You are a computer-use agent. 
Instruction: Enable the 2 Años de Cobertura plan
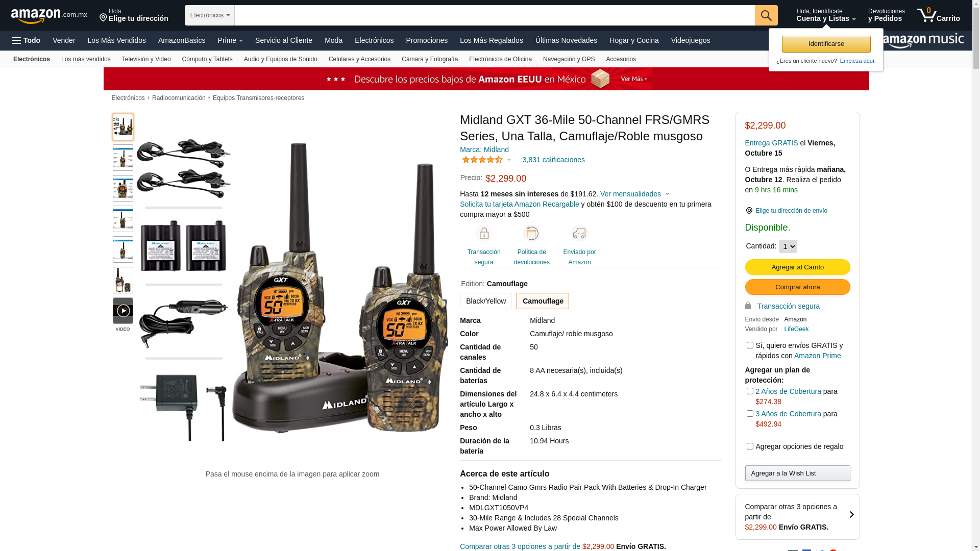pyautogui.click(x=750, y=391)
